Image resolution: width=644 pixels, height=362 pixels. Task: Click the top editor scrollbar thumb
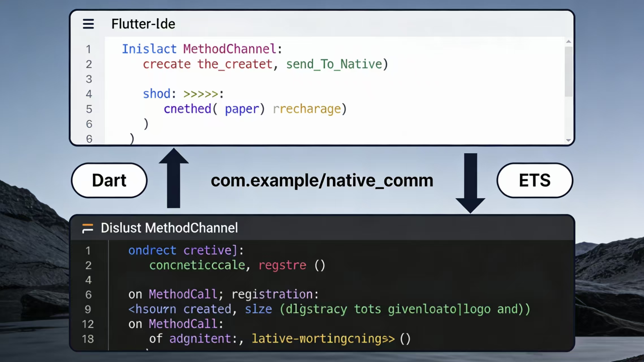[x=569, y=71]
